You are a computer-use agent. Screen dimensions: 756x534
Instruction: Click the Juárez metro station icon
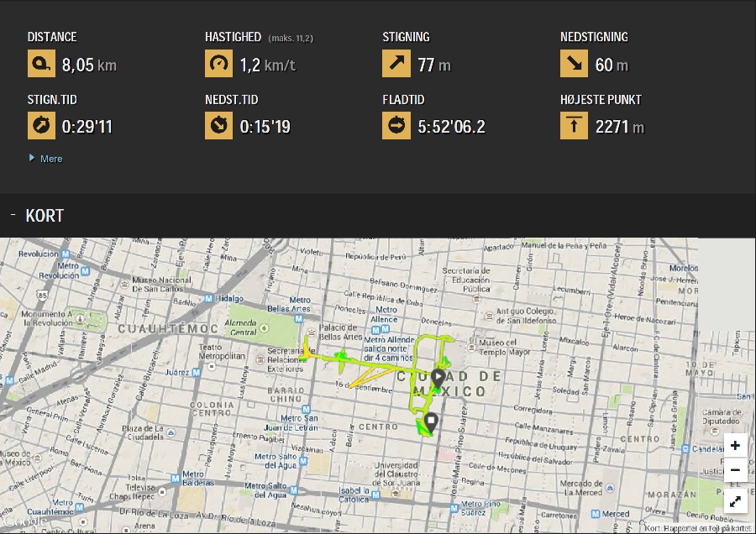[x=197, y=373]
